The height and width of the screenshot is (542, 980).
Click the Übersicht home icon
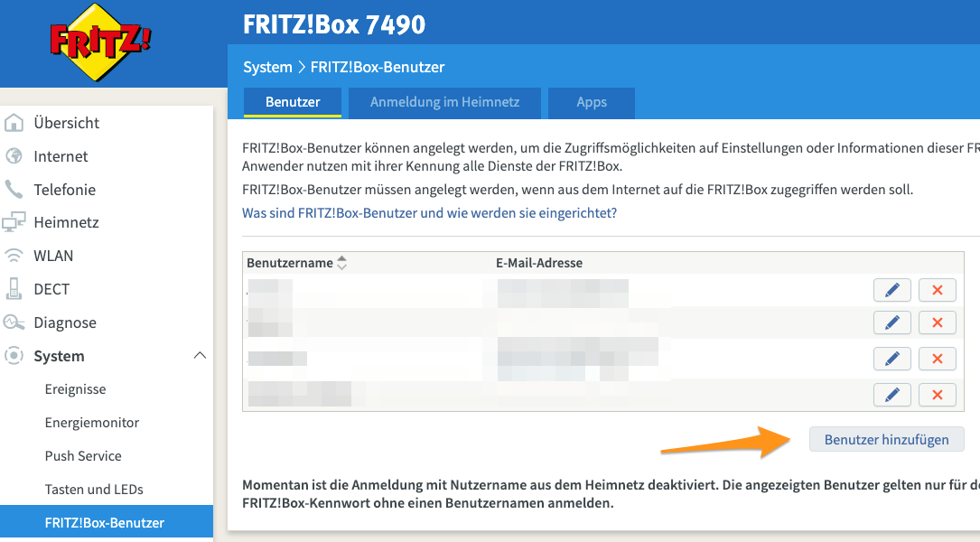click(14, 123)
